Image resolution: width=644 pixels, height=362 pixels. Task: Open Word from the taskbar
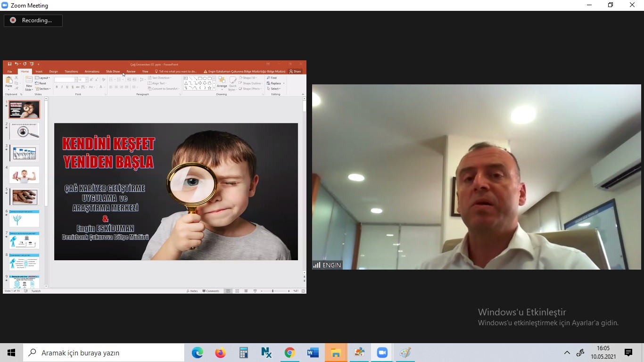313,353
